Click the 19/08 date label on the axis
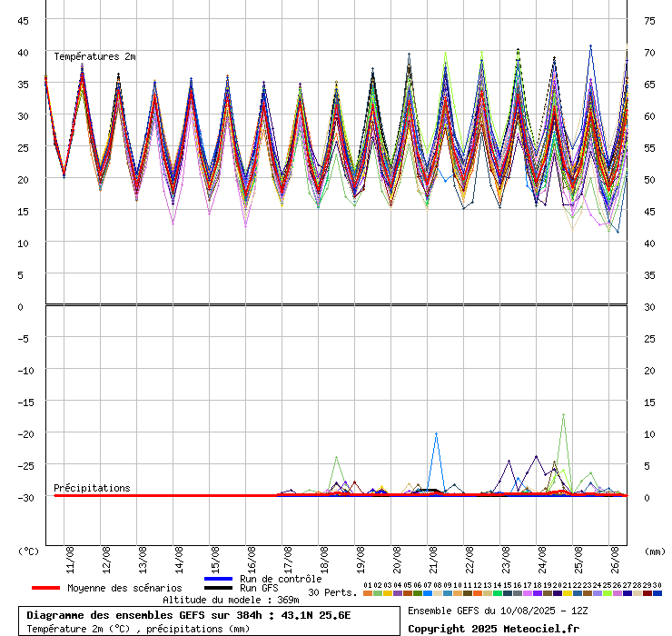Viewport: 672px width, 636px height. coord(361,560)
